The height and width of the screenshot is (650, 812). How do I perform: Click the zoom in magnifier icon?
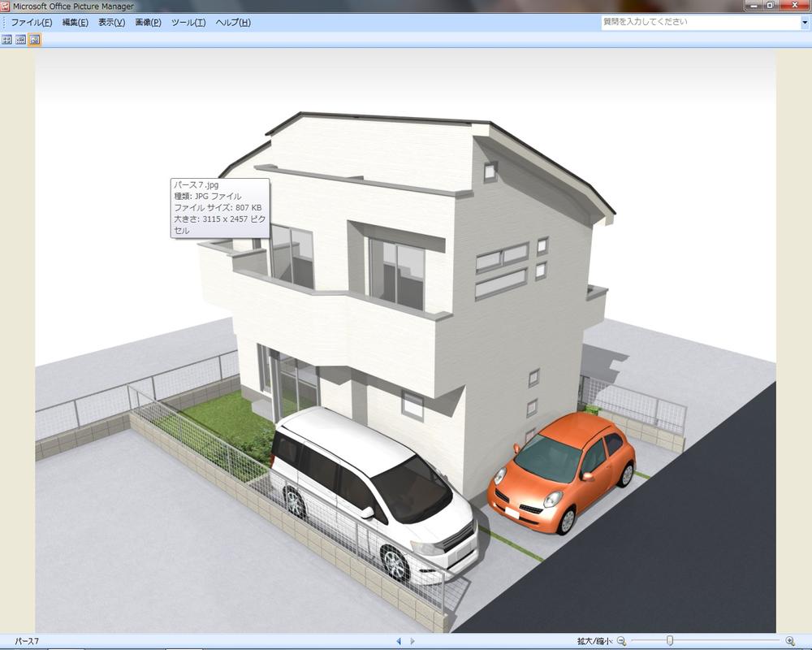click(x=789, y=639)
